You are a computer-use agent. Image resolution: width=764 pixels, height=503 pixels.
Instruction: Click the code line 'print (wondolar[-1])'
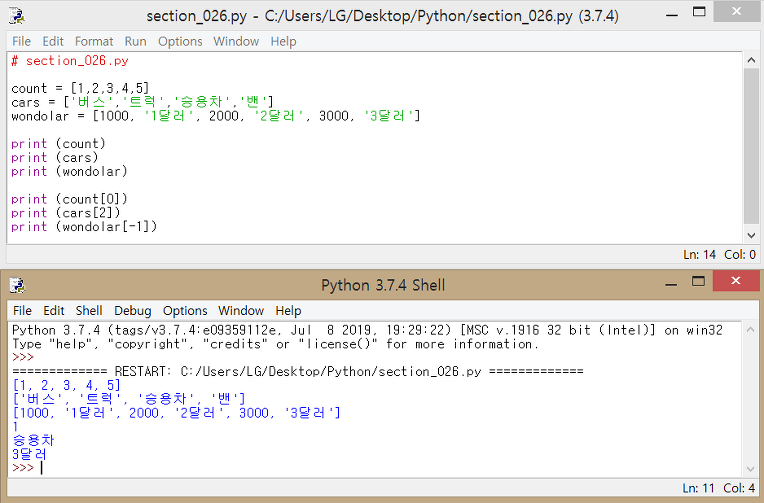[84, 227]
